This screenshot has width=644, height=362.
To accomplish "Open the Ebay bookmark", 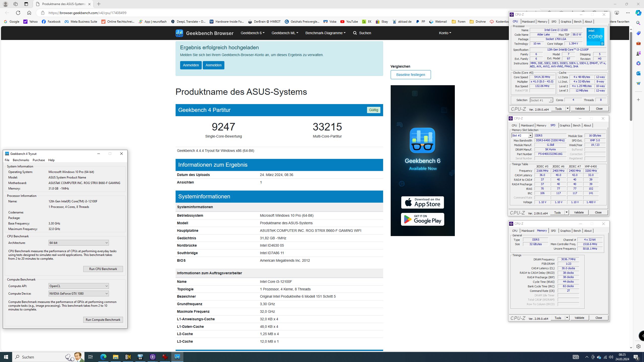I will (382, 22).
